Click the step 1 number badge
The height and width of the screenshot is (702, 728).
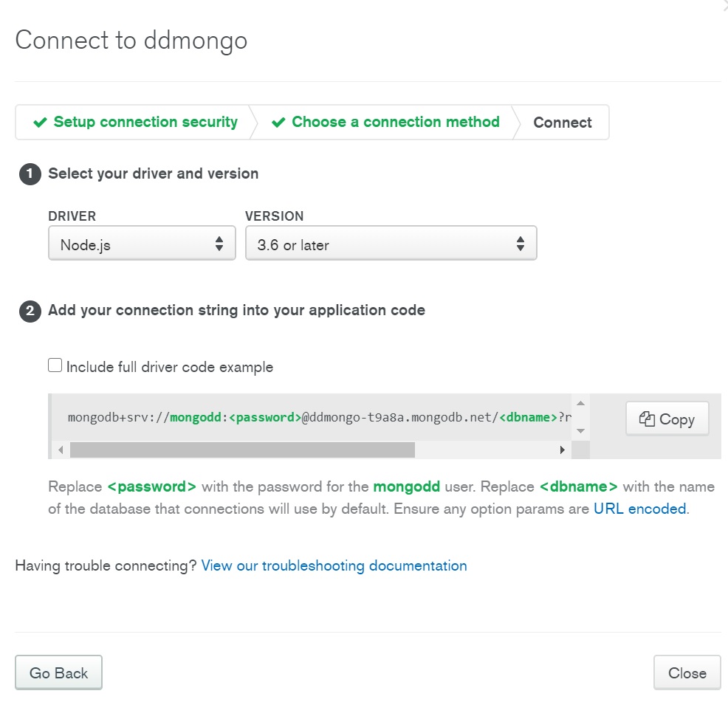(30, 174)
